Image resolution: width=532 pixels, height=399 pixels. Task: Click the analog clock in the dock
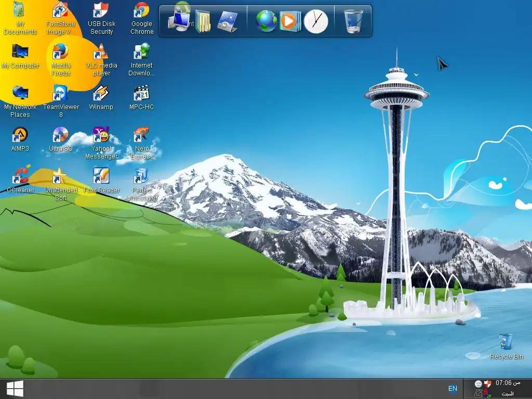click(316, 21)
